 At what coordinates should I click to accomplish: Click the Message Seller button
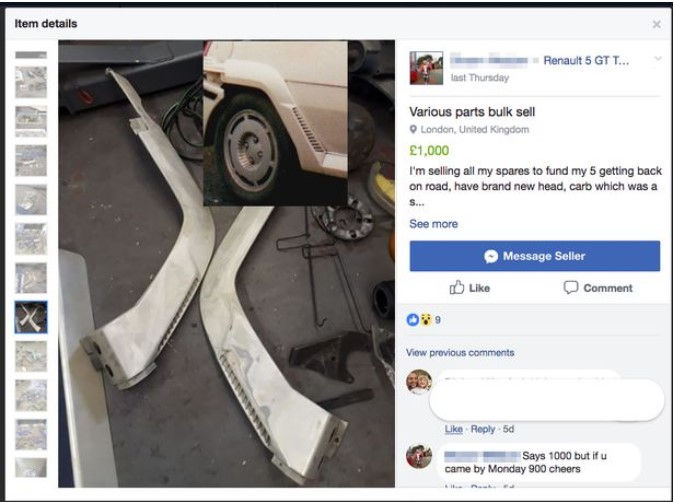[535, 256]
